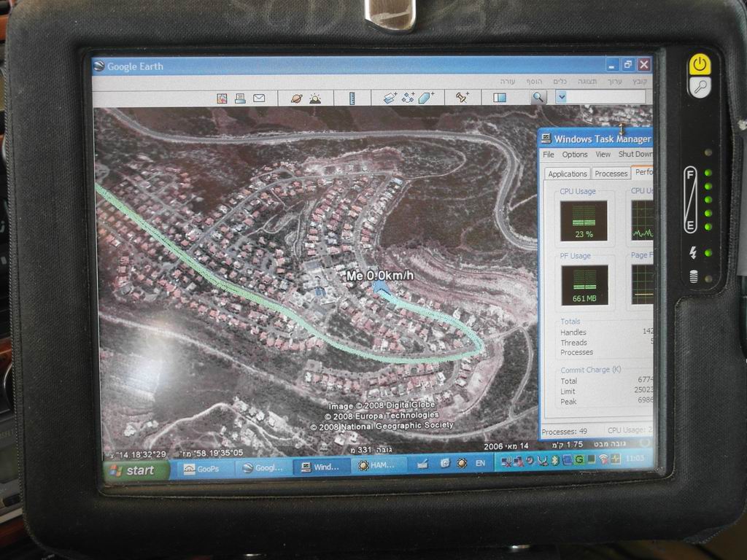This screenshot has width=747, height=560.
Task: Click the Add Path tool icon
Action: [x=408, y=98]
